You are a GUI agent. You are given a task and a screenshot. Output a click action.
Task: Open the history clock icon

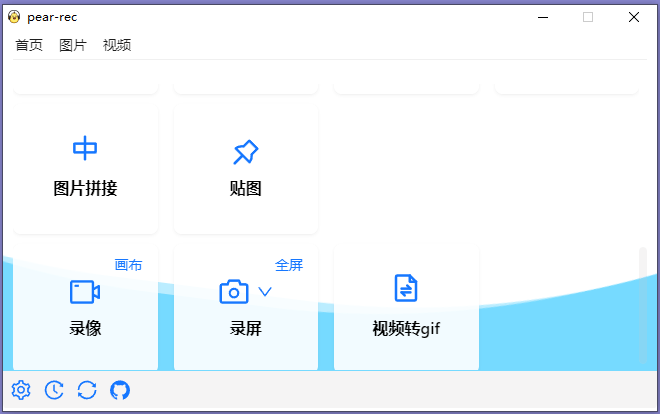[x=54, y=390]
